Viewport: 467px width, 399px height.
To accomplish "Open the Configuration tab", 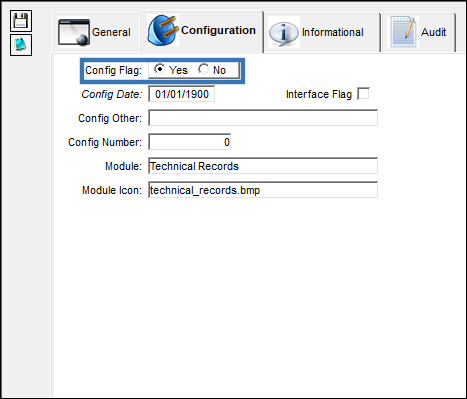I will 202,31.
